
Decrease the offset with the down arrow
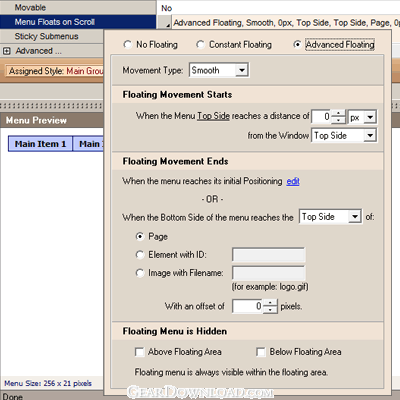point(270,310)
